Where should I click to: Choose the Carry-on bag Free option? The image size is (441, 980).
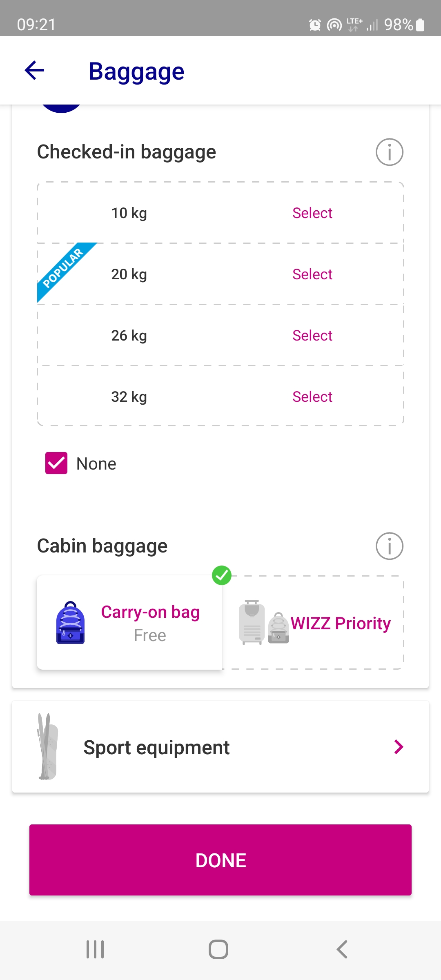pos(150,623)
